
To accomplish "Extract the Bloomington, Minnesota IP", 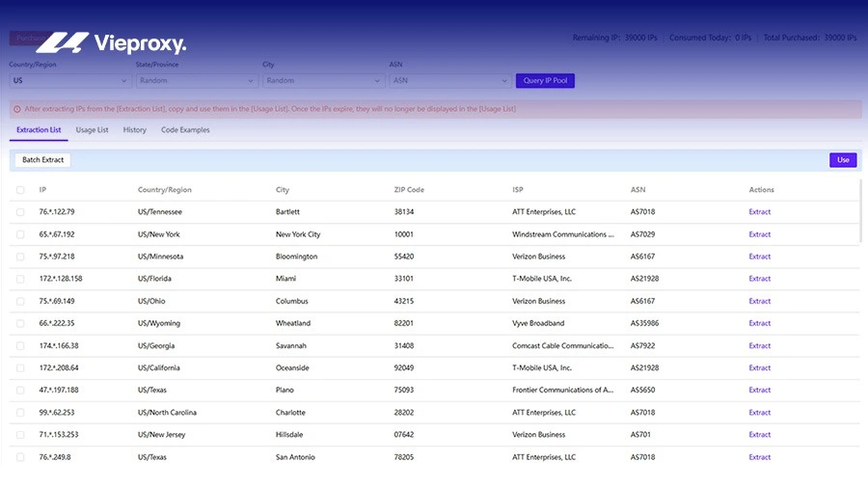I will tap(760, 257).
